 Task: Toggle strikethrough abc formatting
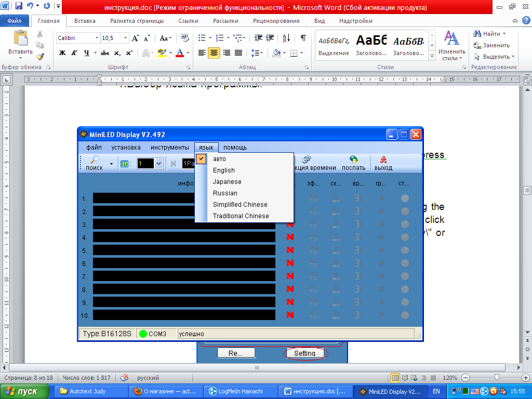(x=105, y=53)
